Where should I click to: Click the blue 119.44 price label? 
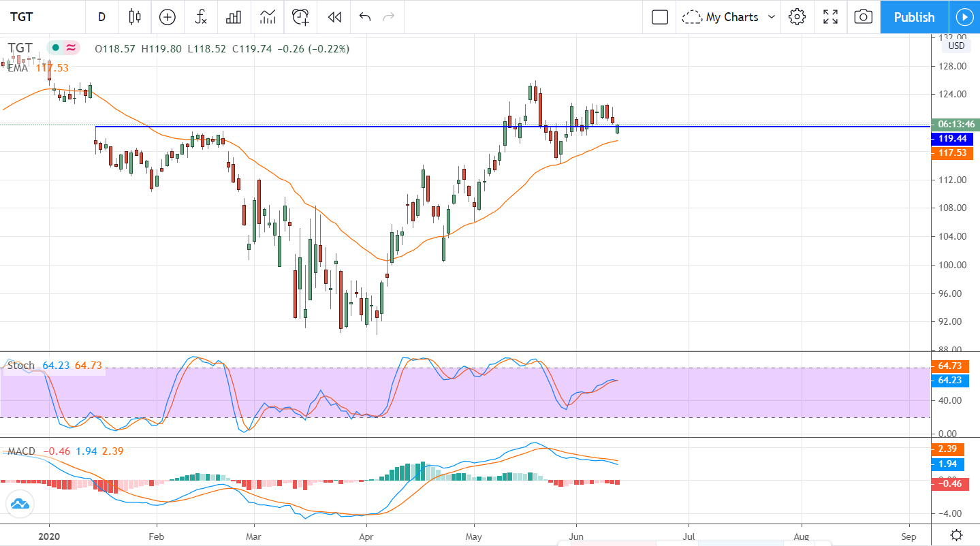pyautogui.click(x=951, y=138)
